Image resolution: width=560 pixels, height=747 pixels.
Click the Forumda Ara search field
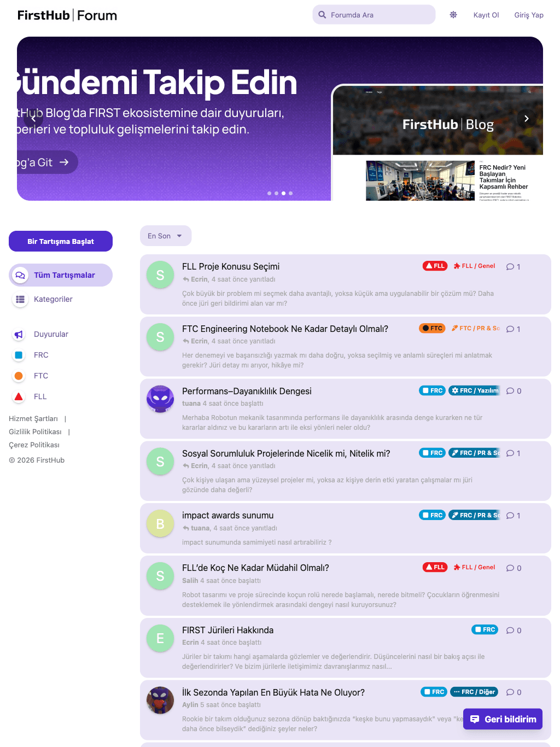tap(374, 15)
